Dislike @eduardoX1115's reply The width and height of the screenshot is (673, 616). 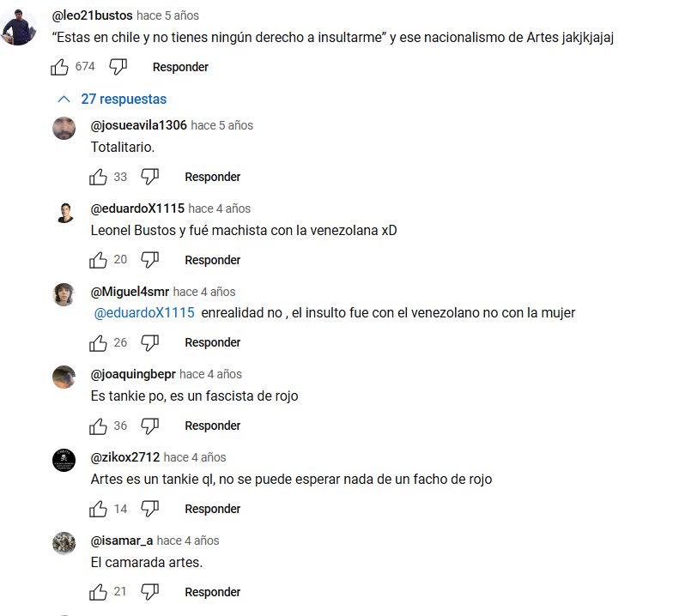pyautogui.click(x=149, y=260)
